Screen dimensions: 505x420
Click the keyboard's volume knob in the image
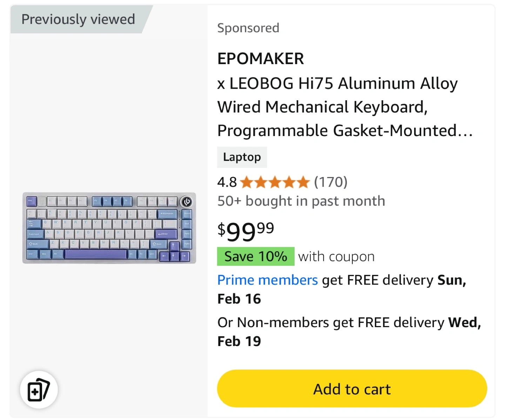point(187,202)
